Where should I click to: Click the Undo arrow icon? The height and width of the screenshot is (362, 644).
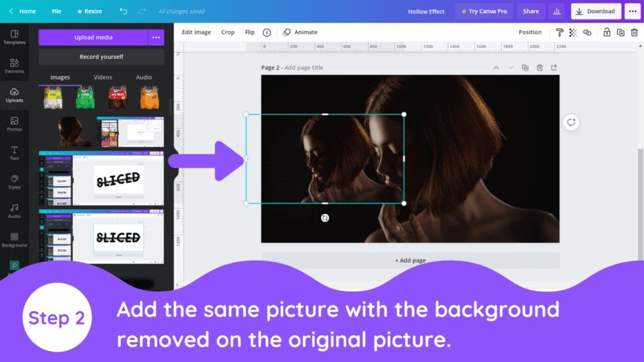[x=124, y=11]
